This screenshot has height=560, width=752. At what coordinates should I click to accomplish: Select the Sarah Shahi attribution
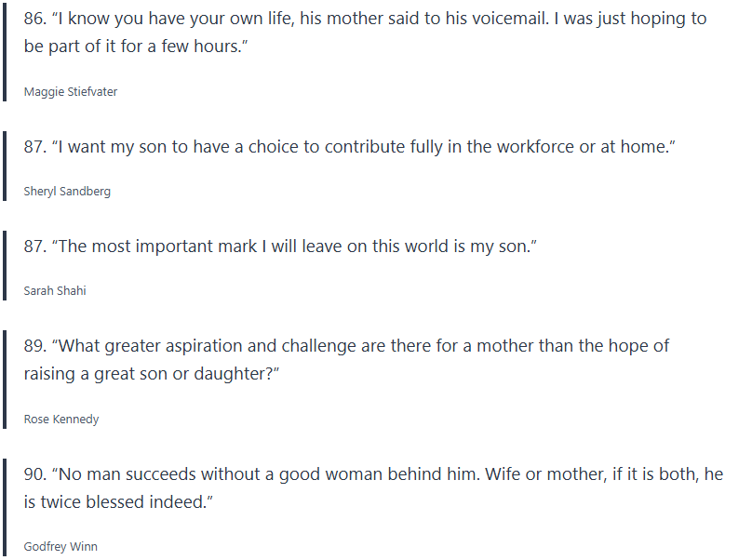coord(55,291)
